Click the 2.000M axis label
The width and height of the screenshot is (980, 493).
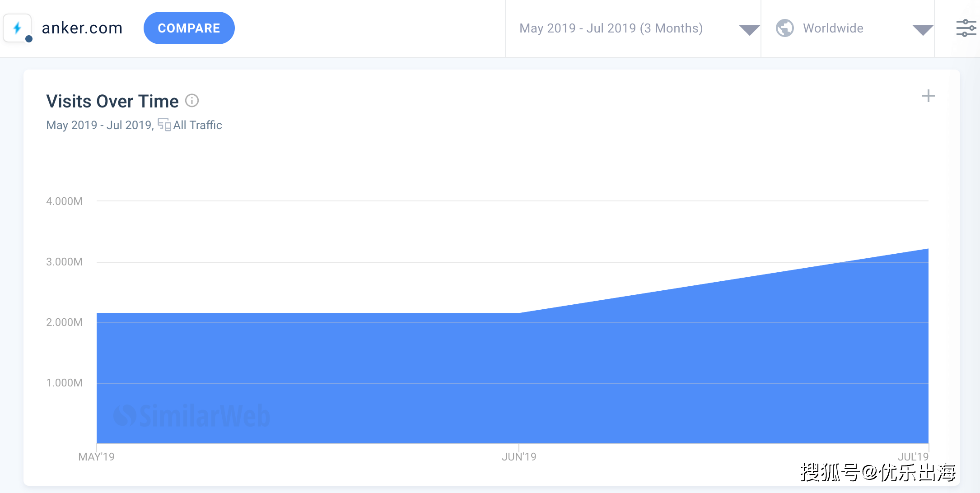(x=64, y=322)
